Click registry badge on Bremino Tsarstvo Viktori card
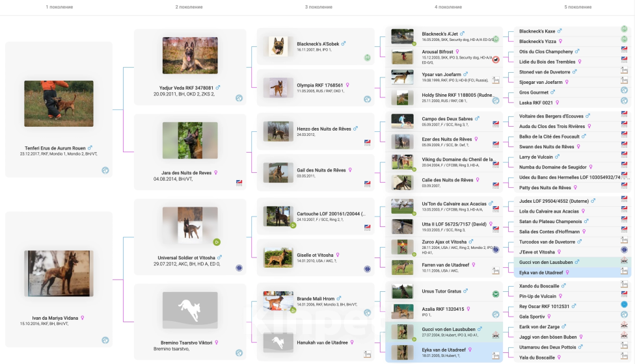The image size is (635, 364). point(239,353)
